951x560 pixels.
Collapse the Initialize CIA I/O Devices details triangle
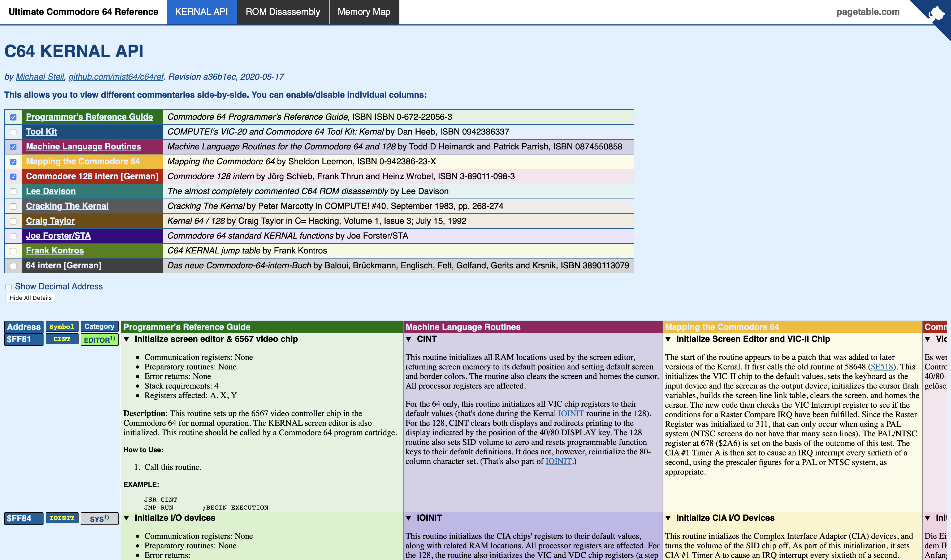pyautogui.click(x=668, y=518)
